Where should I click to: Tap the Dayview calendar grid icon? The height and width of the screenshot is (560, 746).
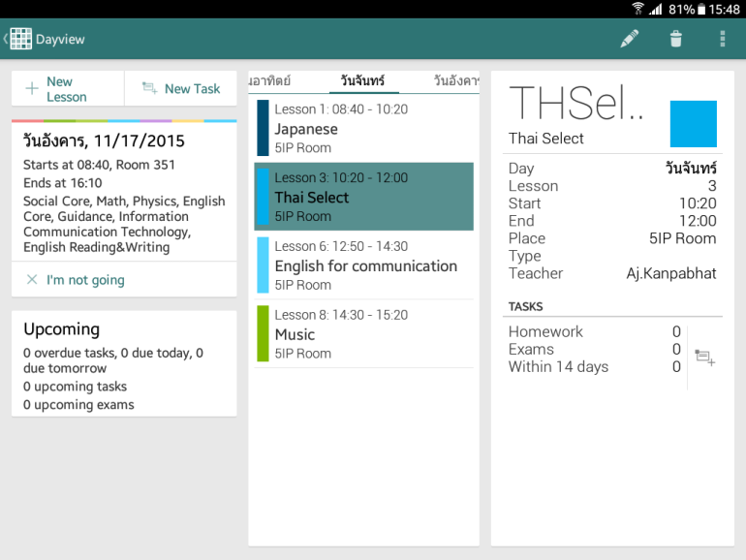20,39
